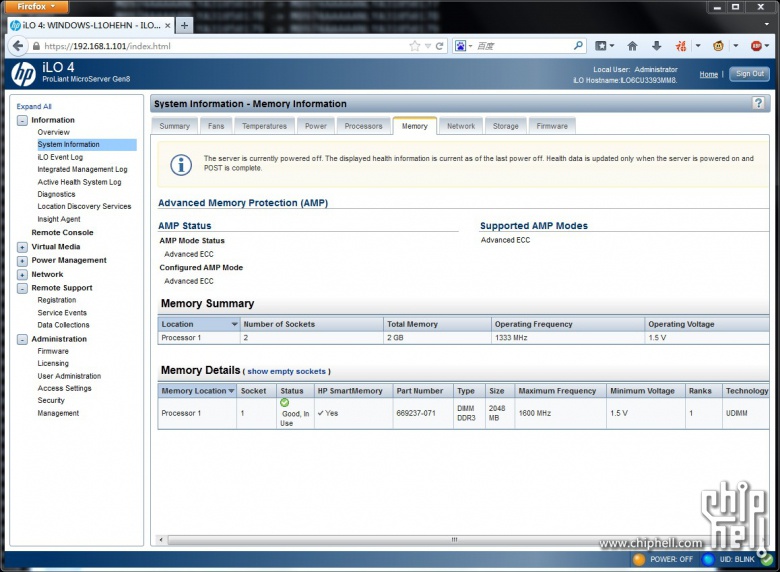Viewport: 780px width, 572px height.
Task: Open Licensing under Administration
Action: (53, 364)
